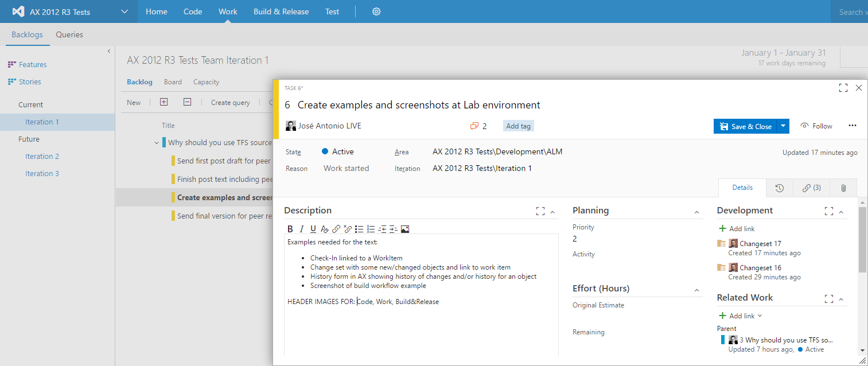Toggle italic formatting in Description toolbar

coord(302,229)
